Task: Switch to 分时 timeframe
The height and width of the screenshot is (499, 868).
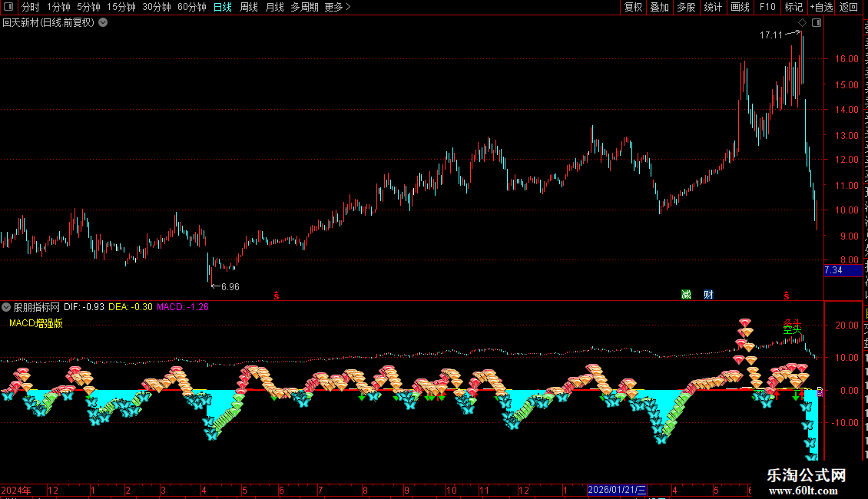Action: [31, 7]
